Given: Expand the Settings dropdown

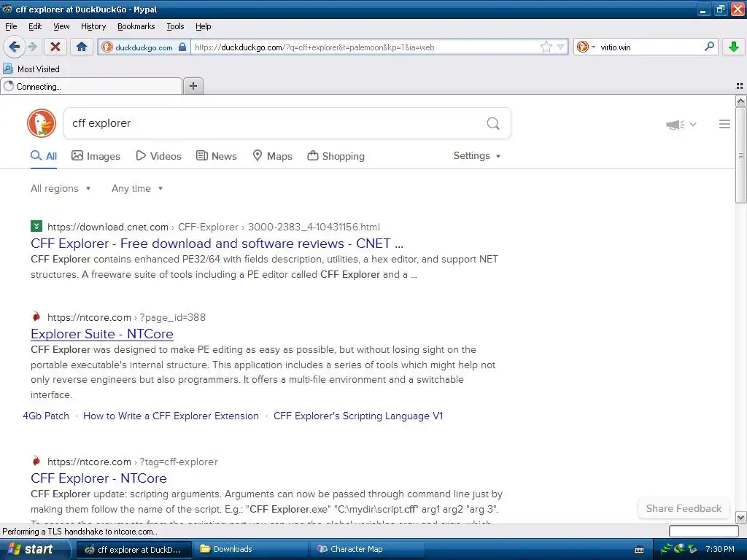Looking at the screenshot, I should (x=477, y=156).
